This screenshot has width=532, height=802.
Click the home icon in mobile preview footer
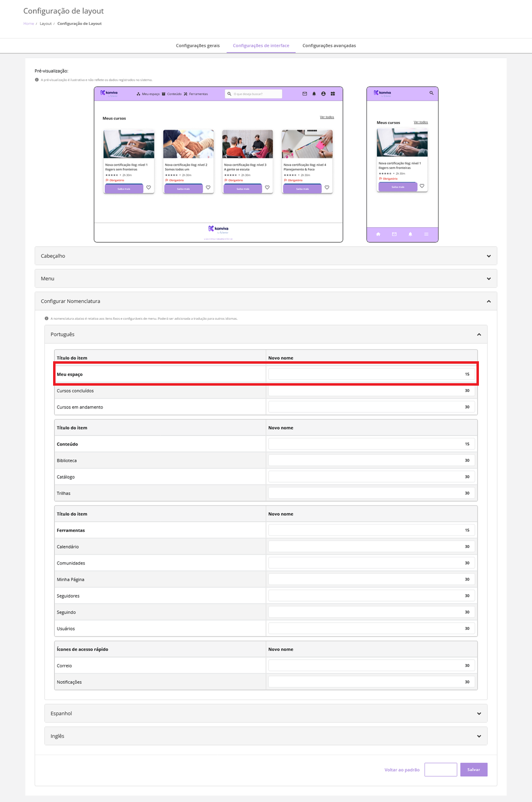pos(378,235)
